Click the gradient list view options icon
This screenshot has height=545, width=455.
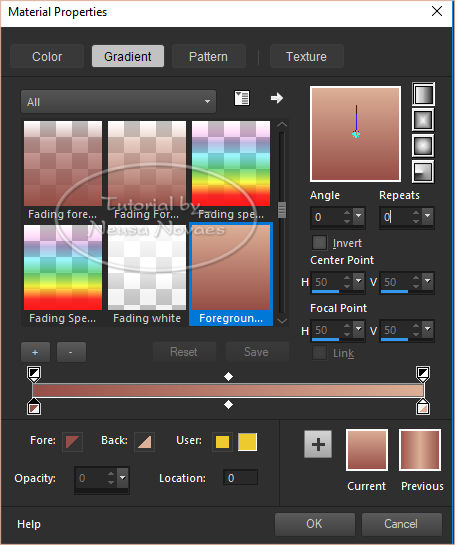(242, 98)
